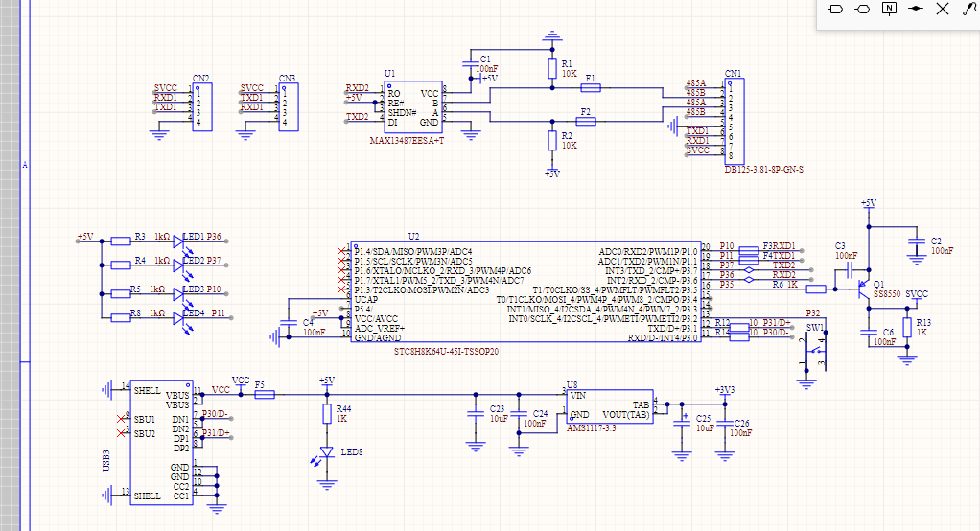Click the USB3 connector component

coord(161,443)
